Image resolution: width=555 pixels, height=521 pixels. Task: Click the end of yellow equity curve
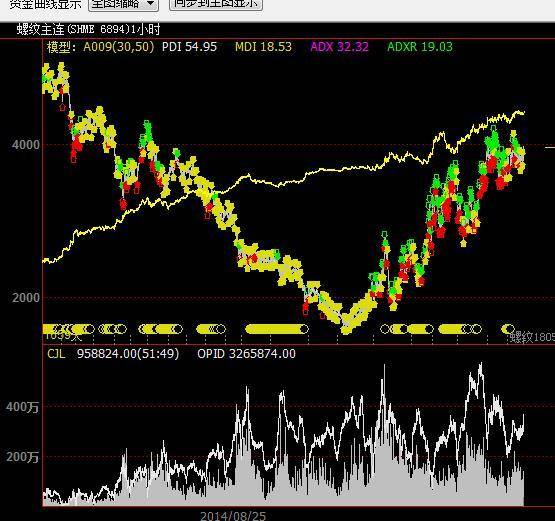coord(523,113)
